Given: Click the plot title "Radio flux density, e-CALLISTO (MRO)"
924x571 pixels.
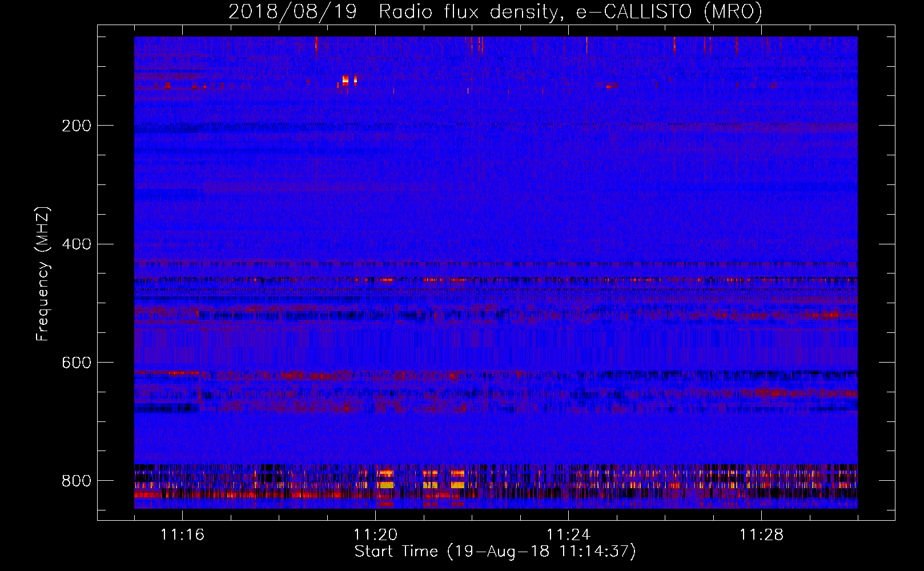Looking at the screenshot, I should [x=571, y=12].
